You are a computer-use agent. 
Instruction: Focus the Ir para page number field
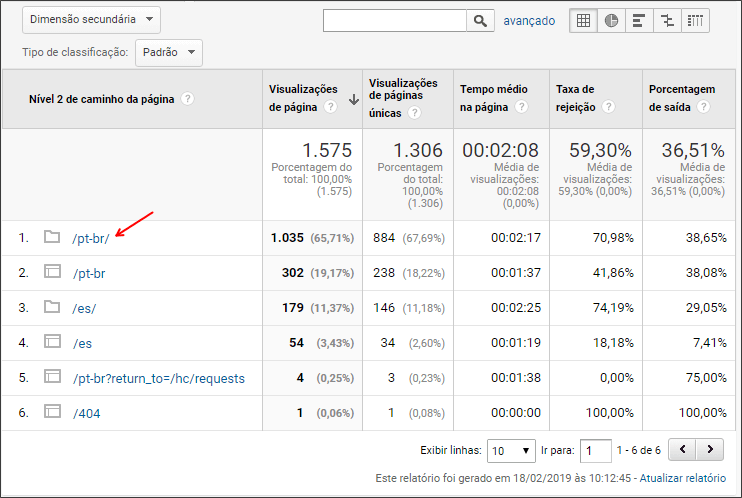(596, 451)
